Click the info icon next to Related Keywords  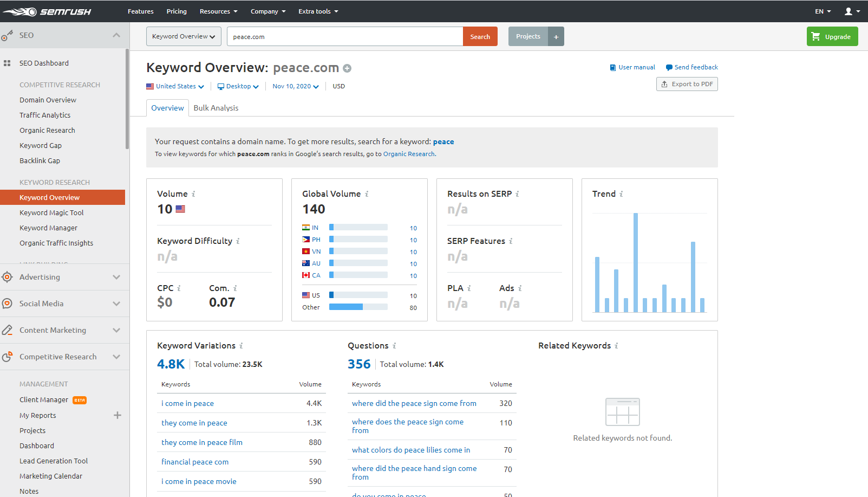(x=616, y=346)
